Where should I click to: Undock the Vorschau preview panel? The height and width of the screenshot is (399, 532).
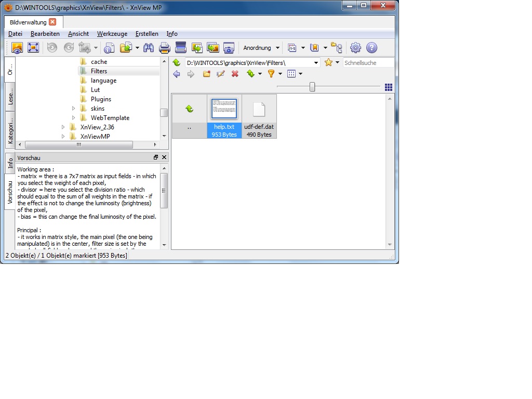coord(156,157)
